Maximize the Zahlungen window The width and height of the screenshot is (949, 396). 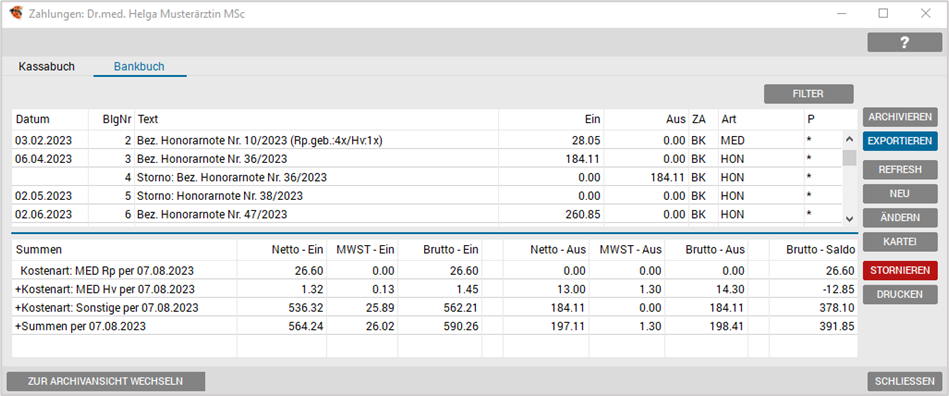click(883, 13)
